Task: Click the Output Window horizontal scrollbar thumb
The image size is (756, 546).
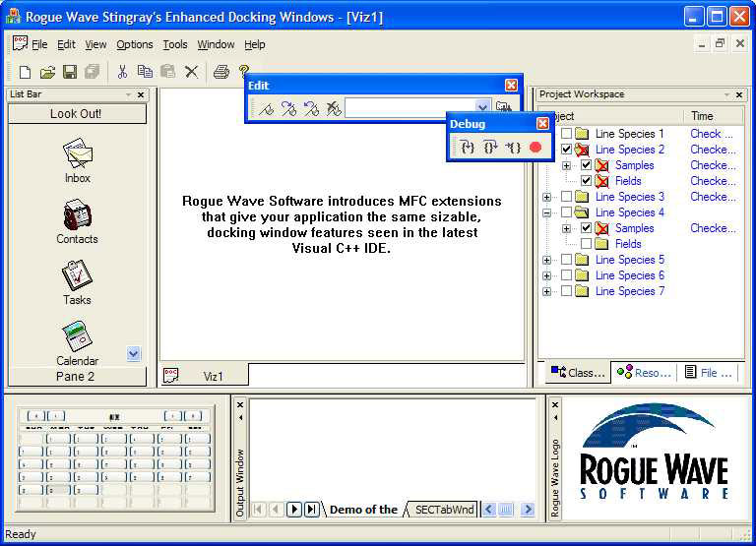Action: click(x=506, y=510)
